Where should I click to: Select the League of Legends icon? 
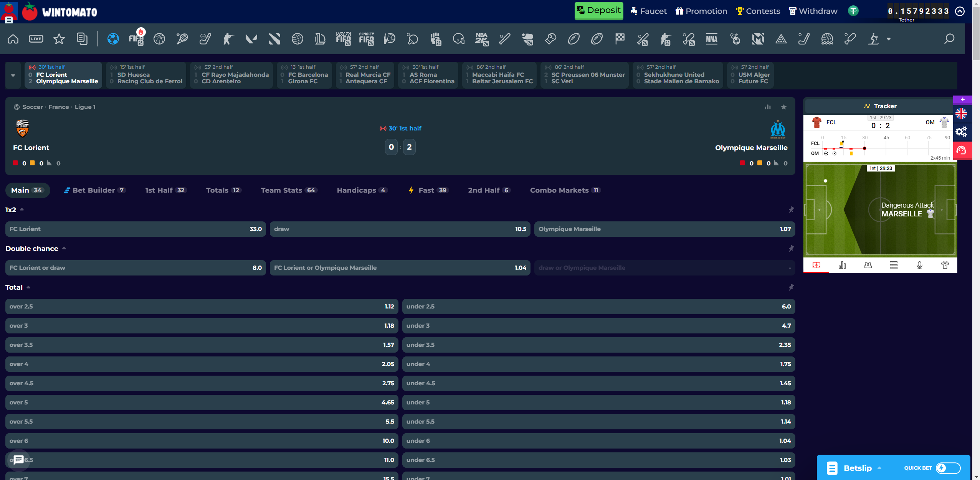coord(320,39)
